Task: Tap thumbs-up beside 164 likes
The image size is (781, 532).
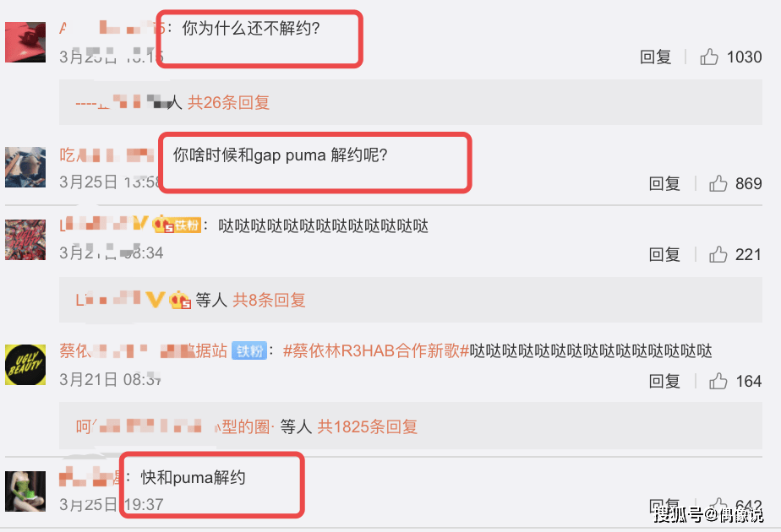Action: pyautogui.click(x=718, y=381)
